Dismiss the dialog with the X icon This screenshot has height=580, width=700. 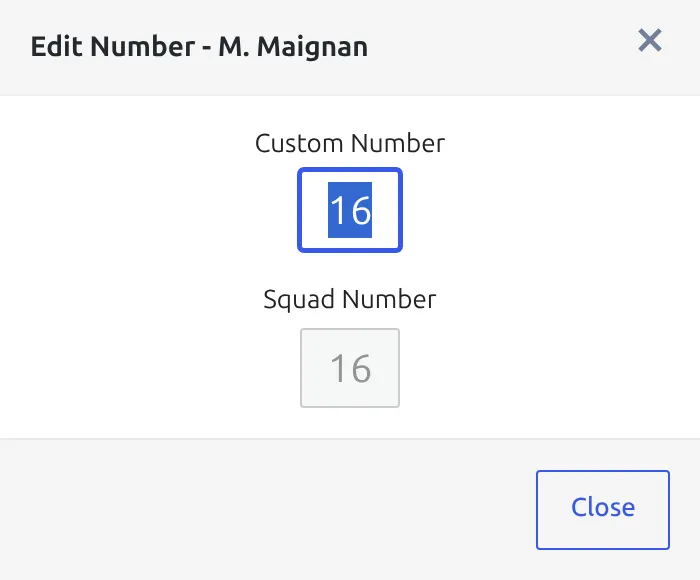pos(650,41)
